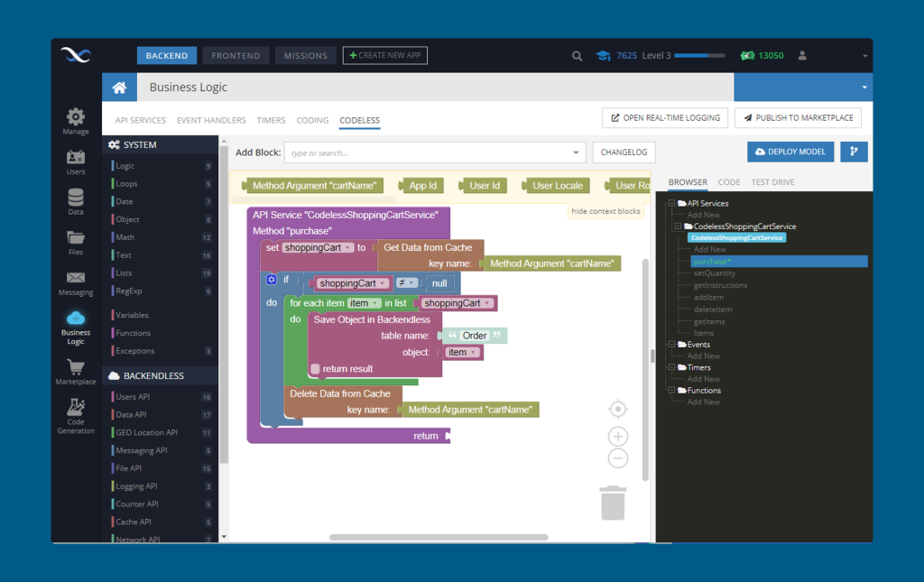Image resolution: width=924 pixels, height=582 pixels.
Task: Toggle the return result checkbox
Action: pos(315,369)
